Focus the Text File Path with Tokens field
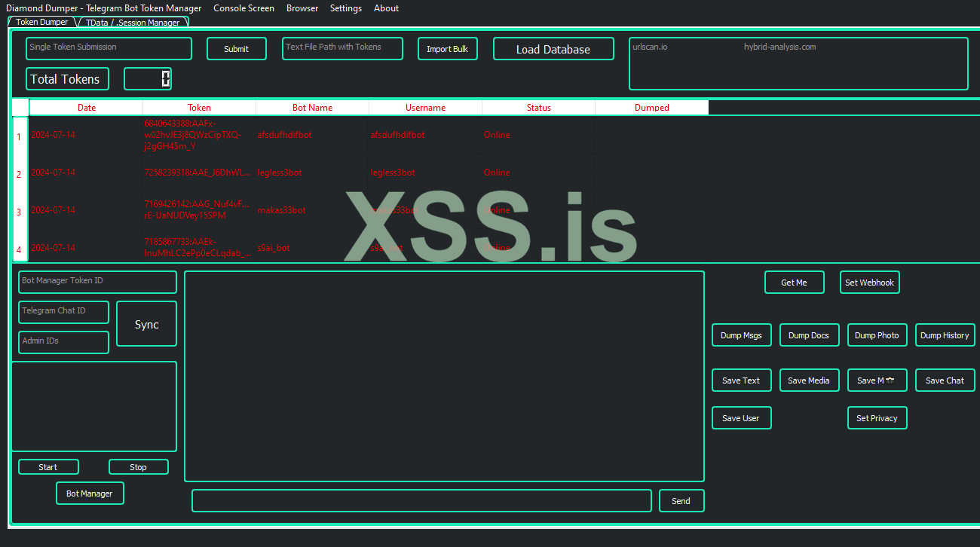Screen dimensions: 980x547 tap(342, 48)
